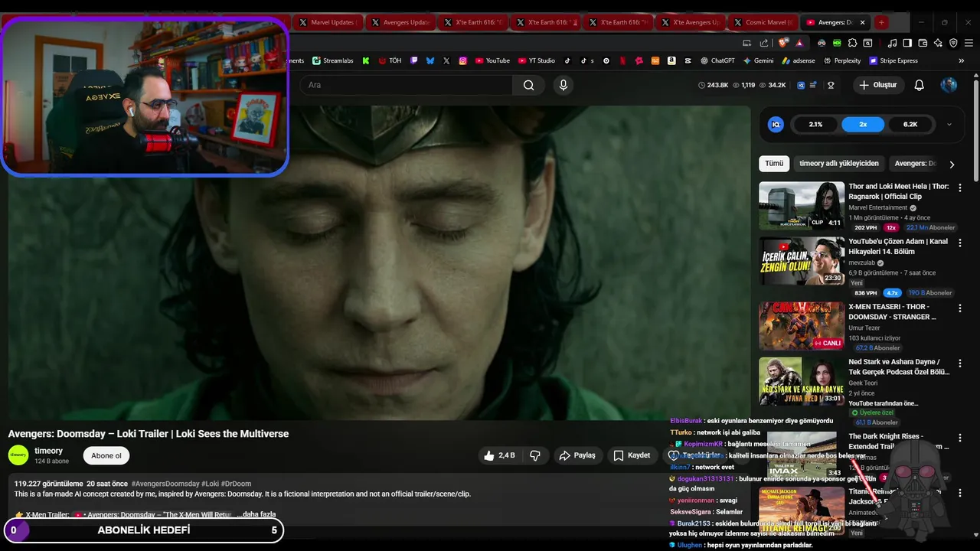Close the active Avengers: Do tab

(x=862, y=22)
